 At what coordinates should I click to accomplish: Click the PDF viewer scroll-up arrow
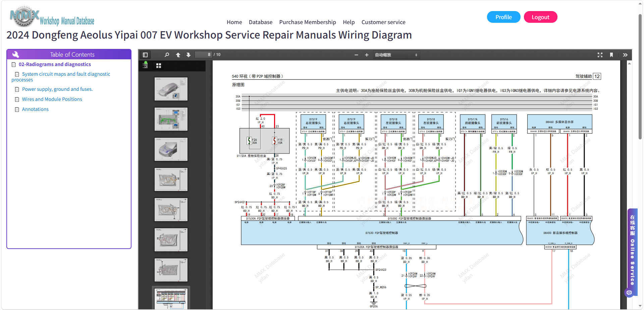(x=629, y=63)
